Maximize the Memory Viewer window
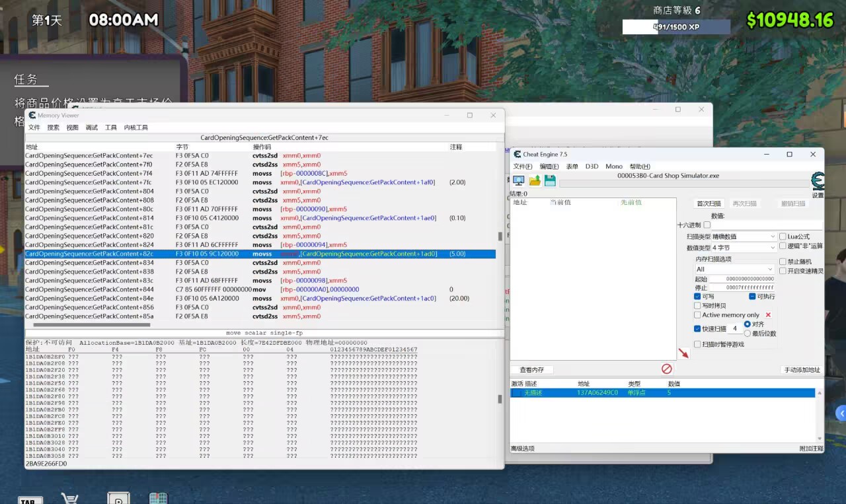This screenshot has height=504, width=846. coord(470,115)
